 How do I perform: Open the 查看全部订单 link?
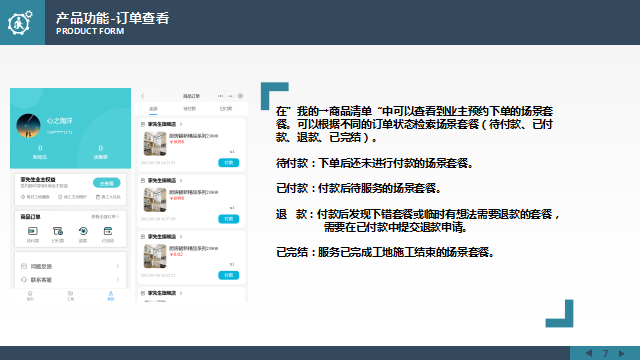[x=105, y=217]
